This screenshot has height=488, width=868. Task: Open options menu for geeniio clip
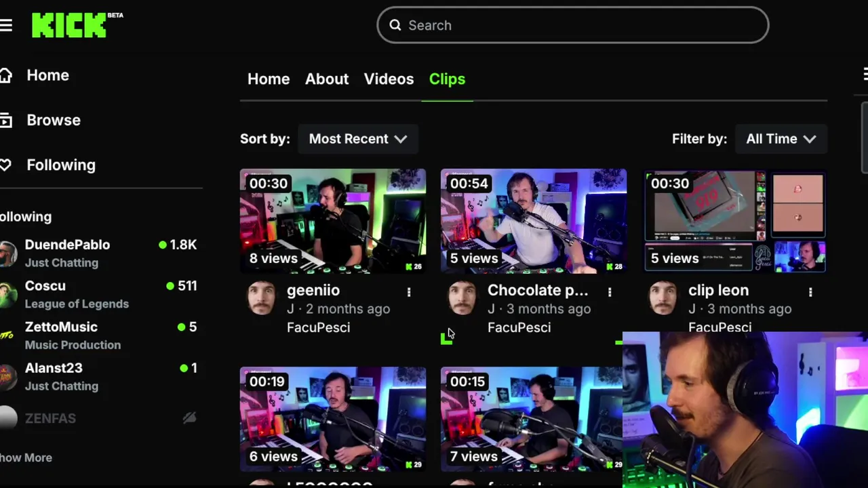pyautogui.click(x=409, y=292)
